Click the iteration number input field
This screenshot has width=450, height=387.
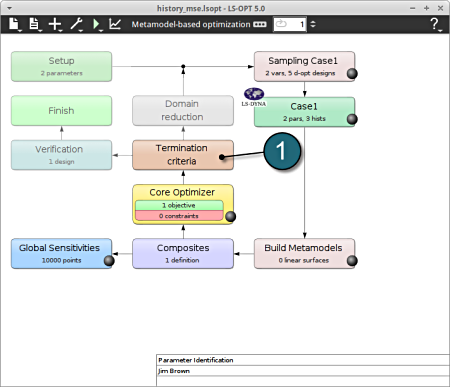coord(290,24)
